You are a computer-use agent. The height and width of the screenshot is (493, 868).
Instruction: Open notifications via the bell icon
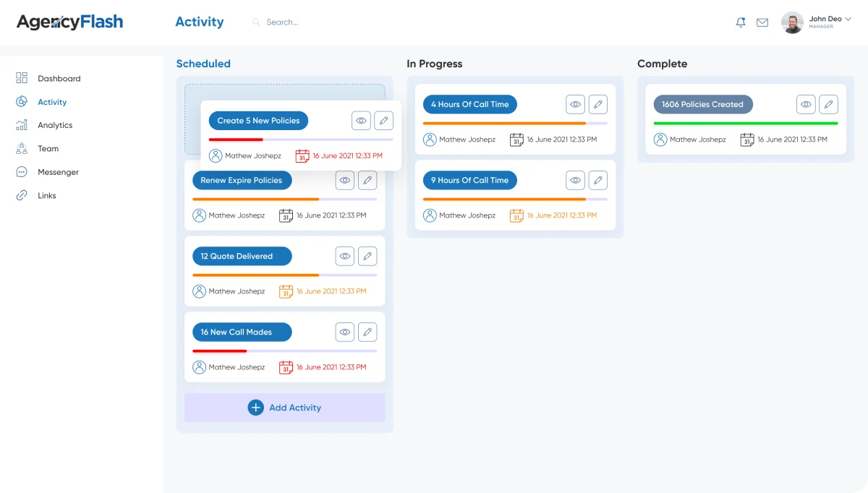(x=740, y=22)
